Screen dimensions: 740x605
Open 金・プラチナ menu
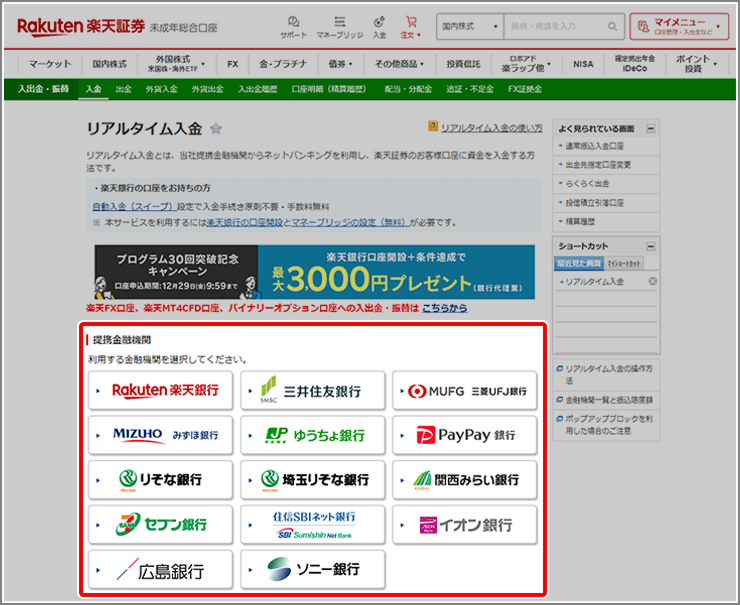point(283,64)
